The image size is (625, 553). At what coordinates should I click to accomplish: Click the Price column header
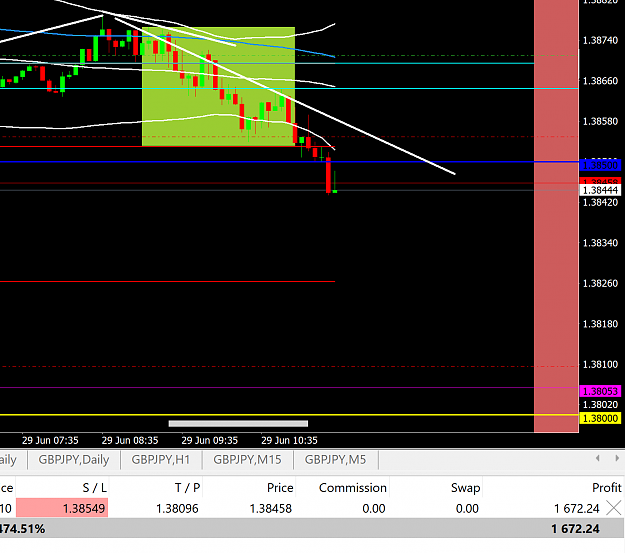point(280,488)
